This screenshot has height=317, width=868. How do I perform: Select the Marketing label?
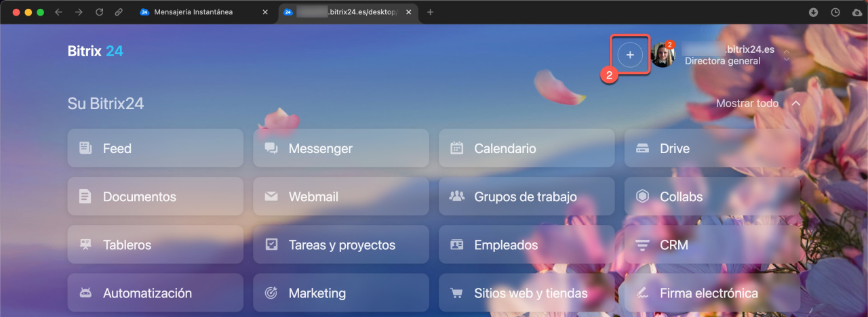(x=317, y=293)
